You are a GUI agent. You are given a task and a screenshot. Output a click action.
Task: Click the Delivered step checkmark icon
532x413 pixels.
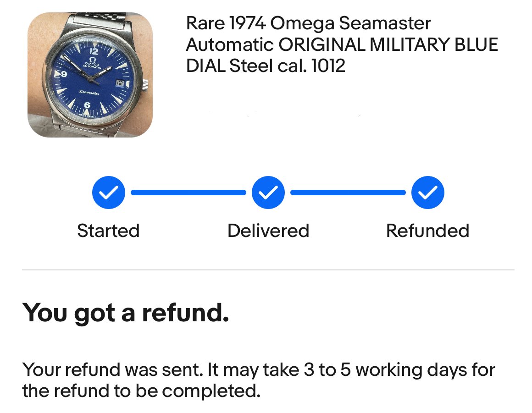268,193
